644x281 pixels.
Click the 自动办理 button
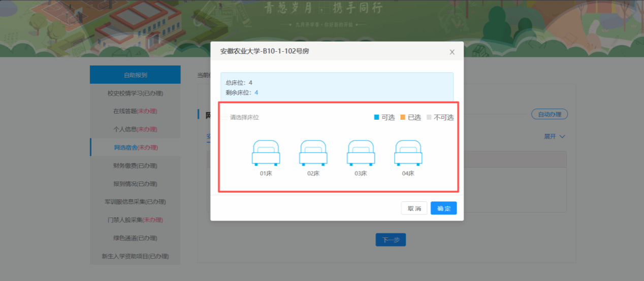click(x=550, y=114)
